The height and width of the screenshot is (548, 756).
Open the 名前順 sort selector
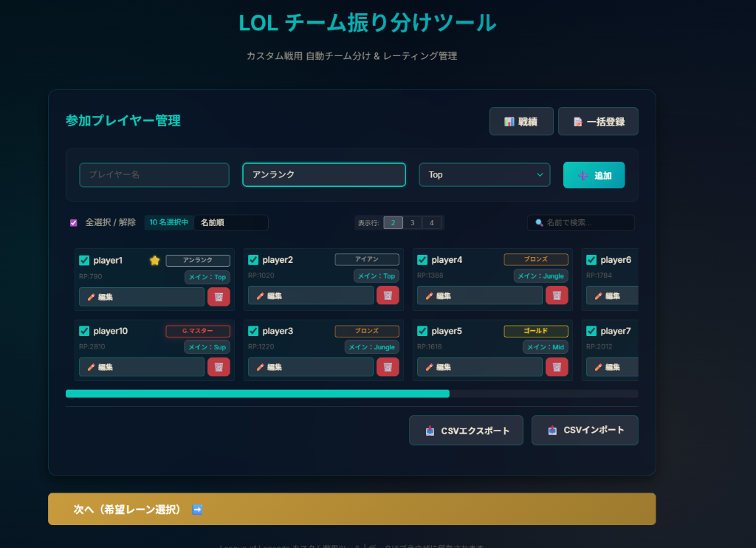(230, 222)
